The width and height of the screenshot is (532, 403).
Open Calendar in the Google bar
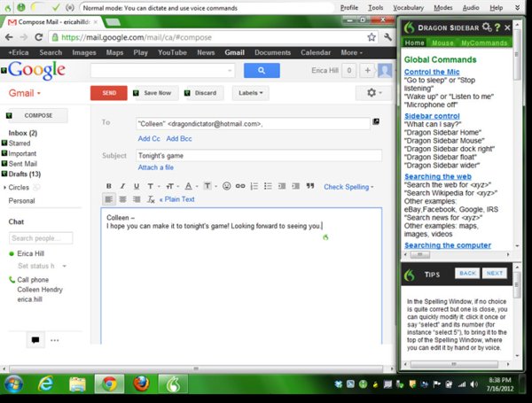pos(315,53)
